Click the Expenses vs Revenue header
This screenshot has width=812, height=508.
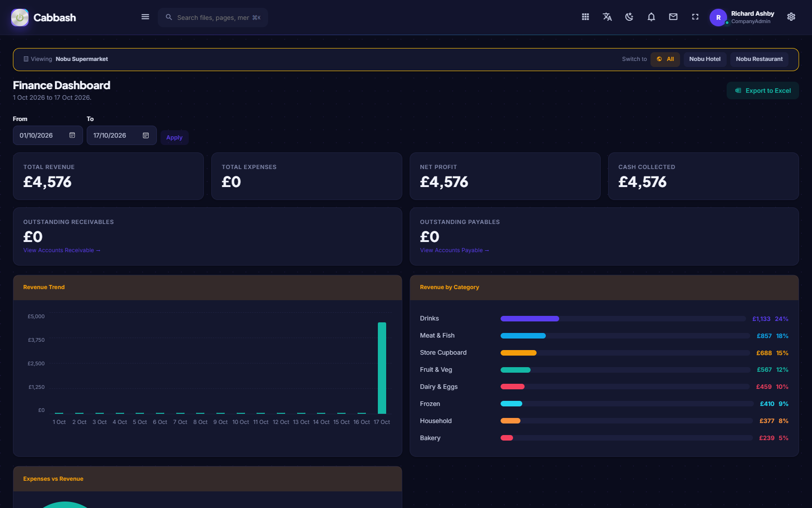[x=208, y=479]
